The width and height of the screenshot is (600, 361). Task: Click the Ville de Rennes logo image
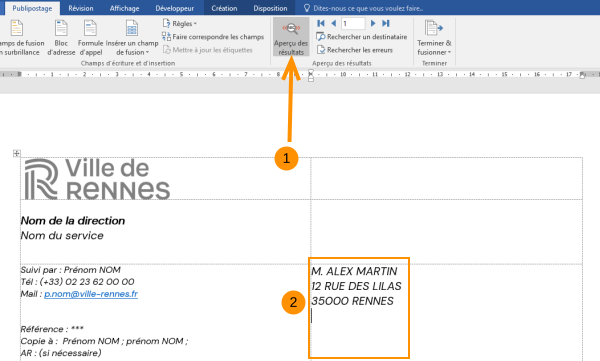[x=97, y=179]
